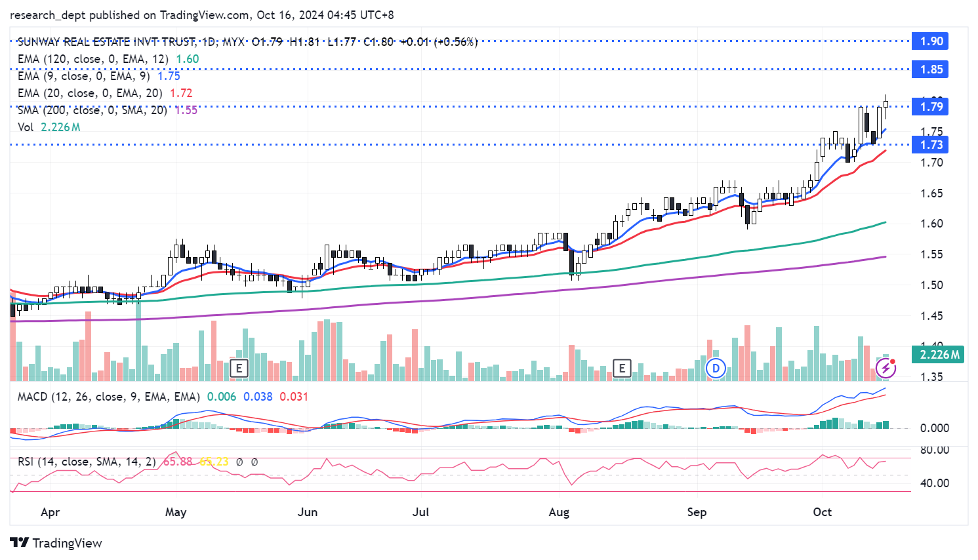Click the TradingView logo at bottom left
This screenshot has height=560, width=978.
coord(56,543)
